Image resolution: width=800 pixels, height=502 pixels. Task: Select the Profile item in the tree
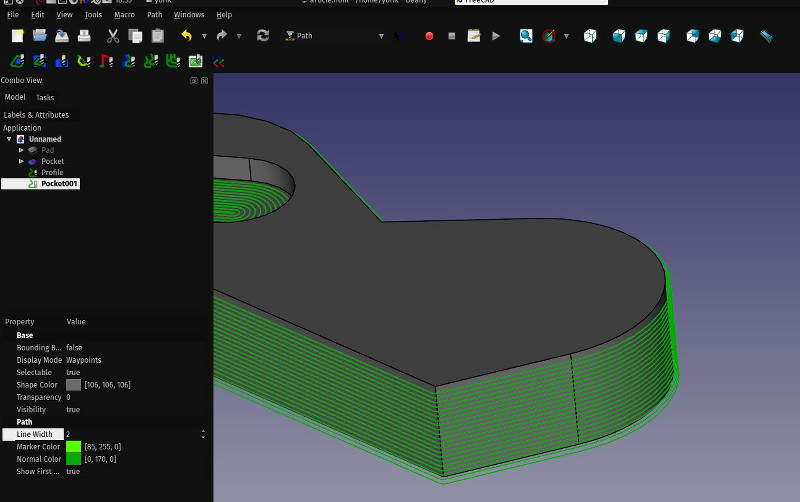[x=52, y=172]
